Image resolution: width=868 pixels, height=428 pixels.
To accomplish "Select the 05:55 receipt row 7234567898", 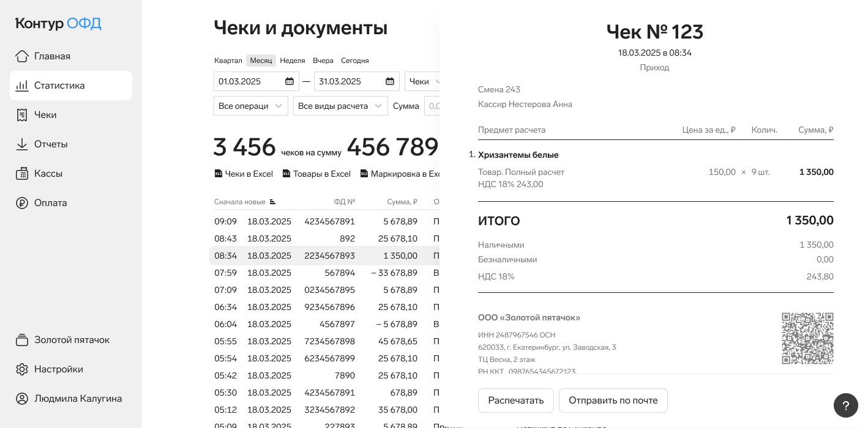I will [324, 341].
